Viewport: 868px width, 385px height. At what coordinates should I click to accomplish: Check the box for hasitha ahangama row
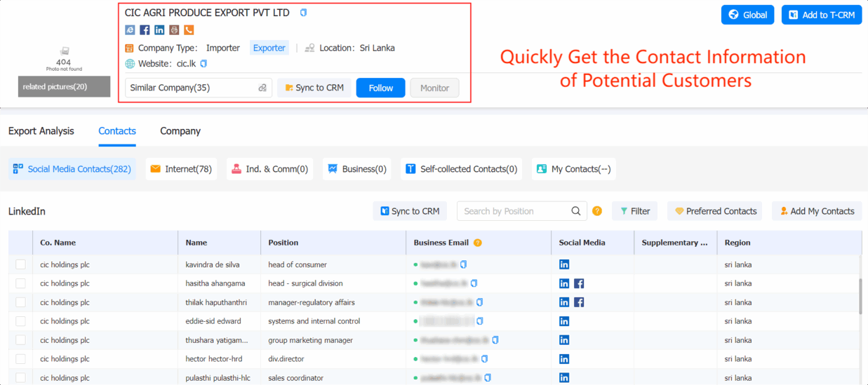pos(20,283)
